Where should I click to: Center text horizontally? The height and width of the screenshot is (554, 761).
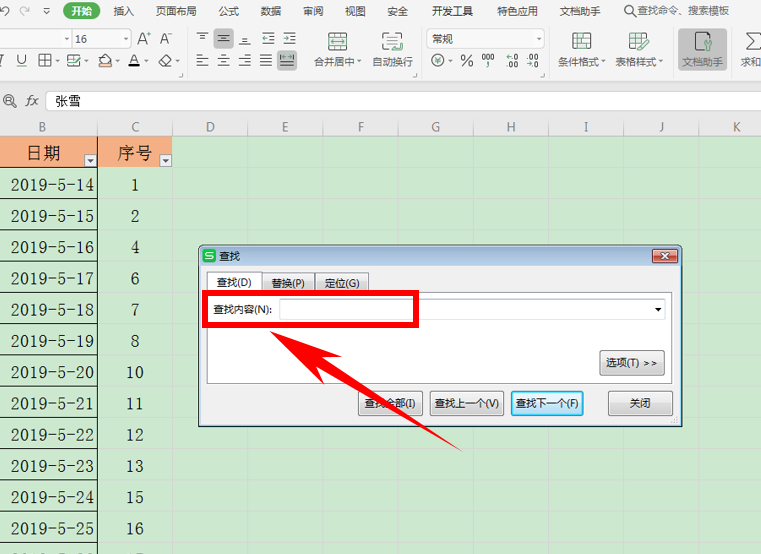click(224, 61)
